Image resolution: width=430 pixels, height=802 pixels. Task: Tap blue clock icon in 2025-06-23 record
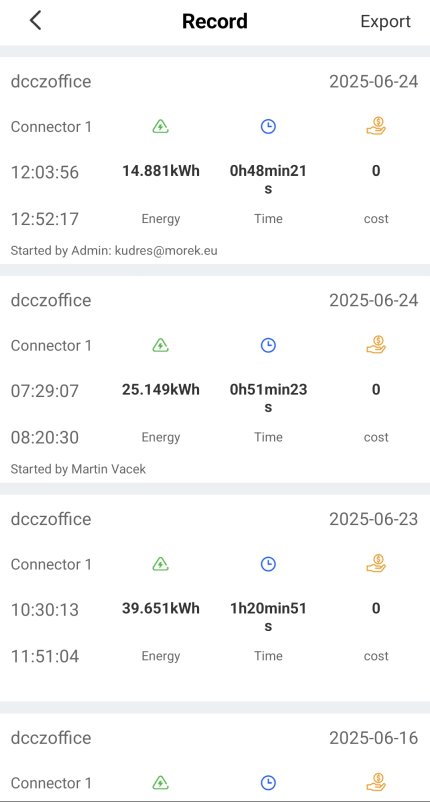pyautogui.click(x=268, y=564)
